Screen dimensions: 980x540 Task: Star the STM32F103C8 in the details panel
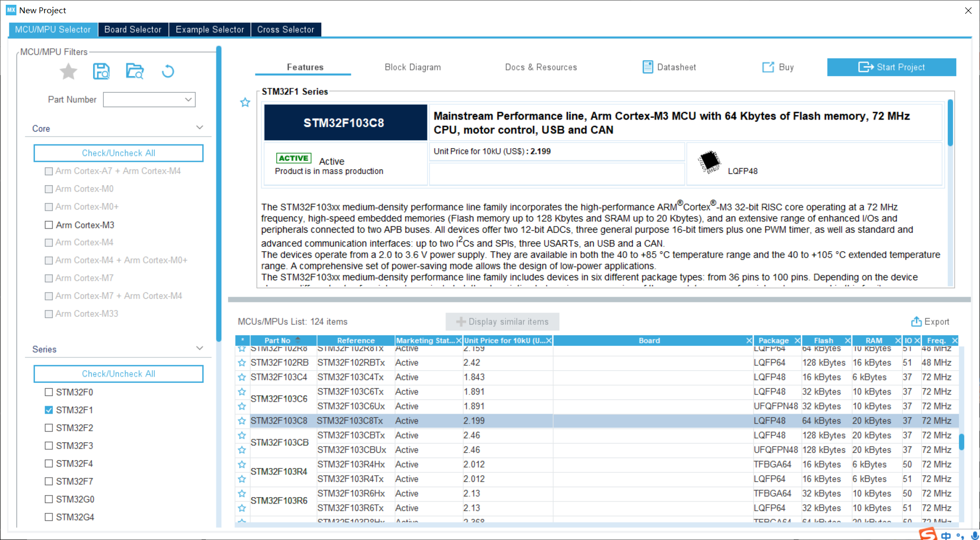pos(245,102)
